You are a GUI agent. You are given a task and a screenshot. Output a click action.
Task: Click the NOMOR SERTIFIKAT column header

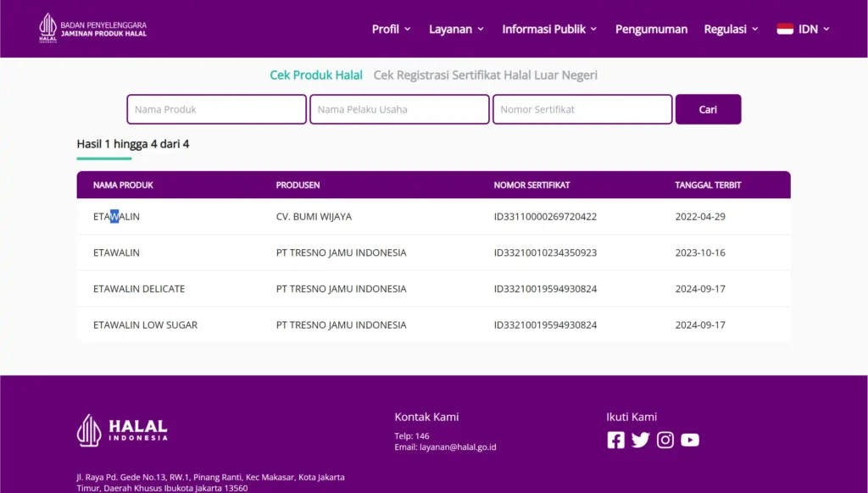531,185
